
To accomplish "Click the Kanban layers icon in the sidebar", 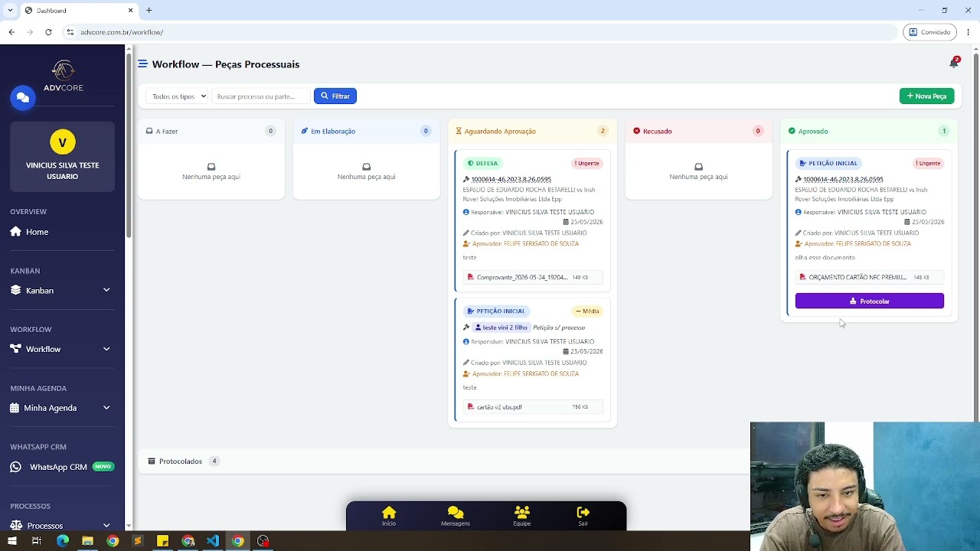I will [15, 291].
